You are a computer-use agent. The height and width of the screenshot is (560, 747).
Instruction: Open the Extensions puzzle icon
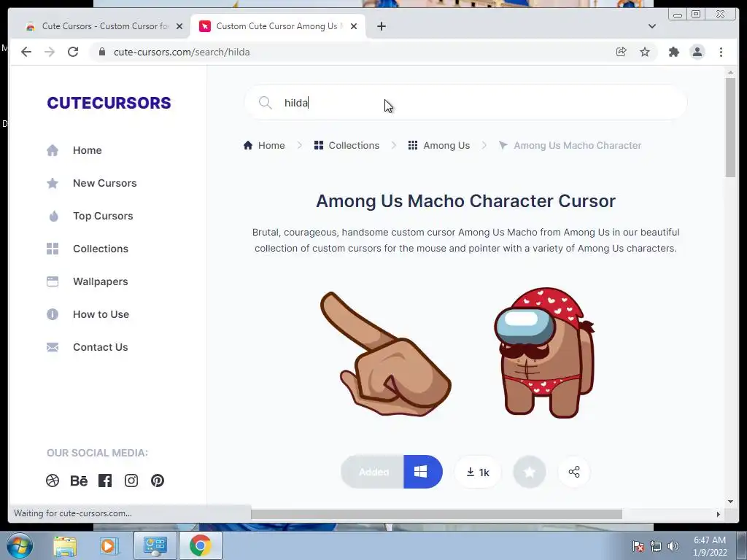pyautogui.click(x=673, y=52)
